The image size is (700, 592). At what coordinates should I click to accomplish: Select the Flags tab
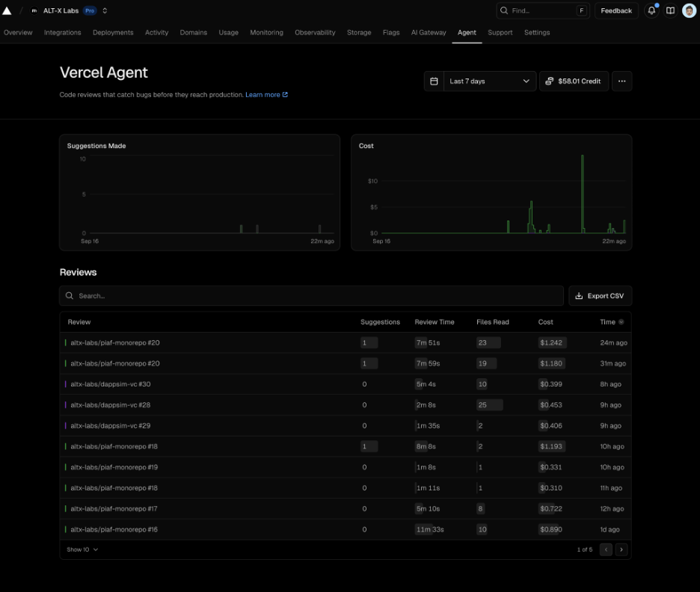[x=391, y=33]
